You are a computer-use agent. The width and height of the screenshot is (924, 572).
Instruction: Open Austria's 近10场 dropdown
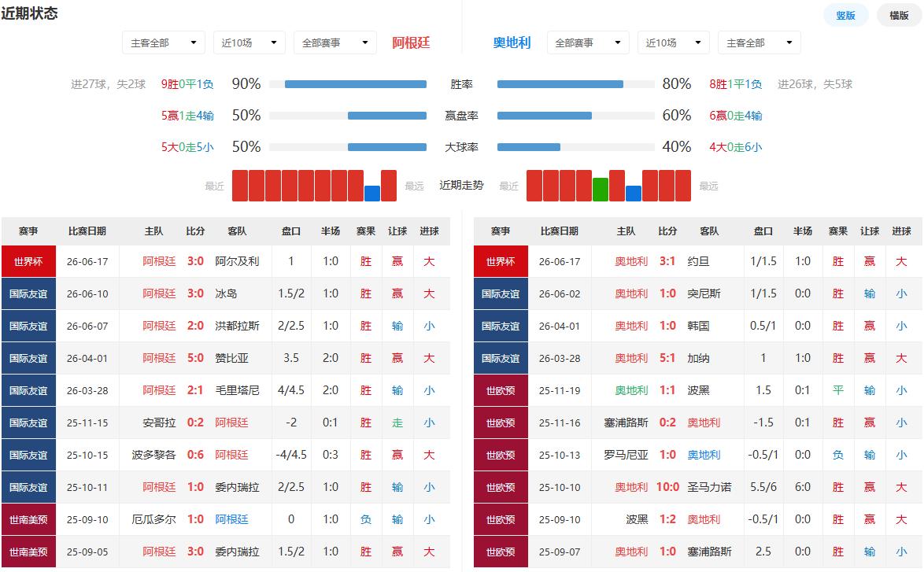(673, 42)
